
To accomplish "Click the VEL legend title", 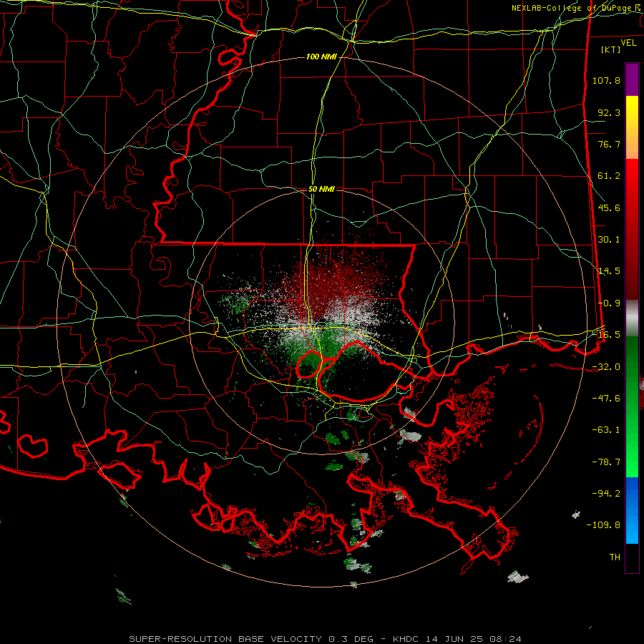I will [x=628, y=43].
